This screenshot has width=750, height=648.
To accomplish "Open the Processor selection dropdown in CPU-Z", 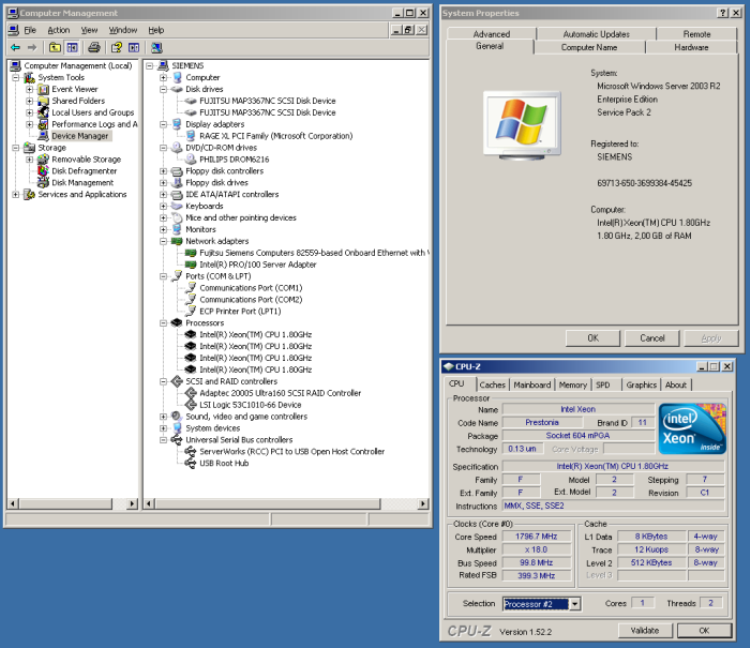I will [x=574, y=604].
